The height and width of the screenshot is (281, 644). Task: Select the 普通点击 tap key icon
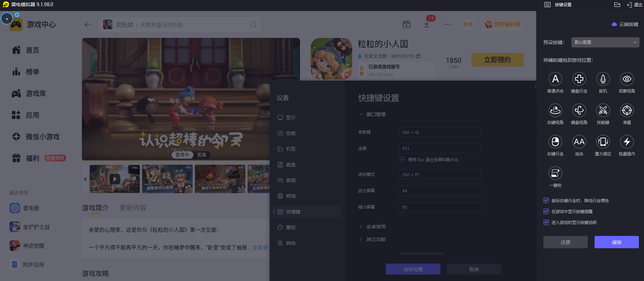coord(555,79)
